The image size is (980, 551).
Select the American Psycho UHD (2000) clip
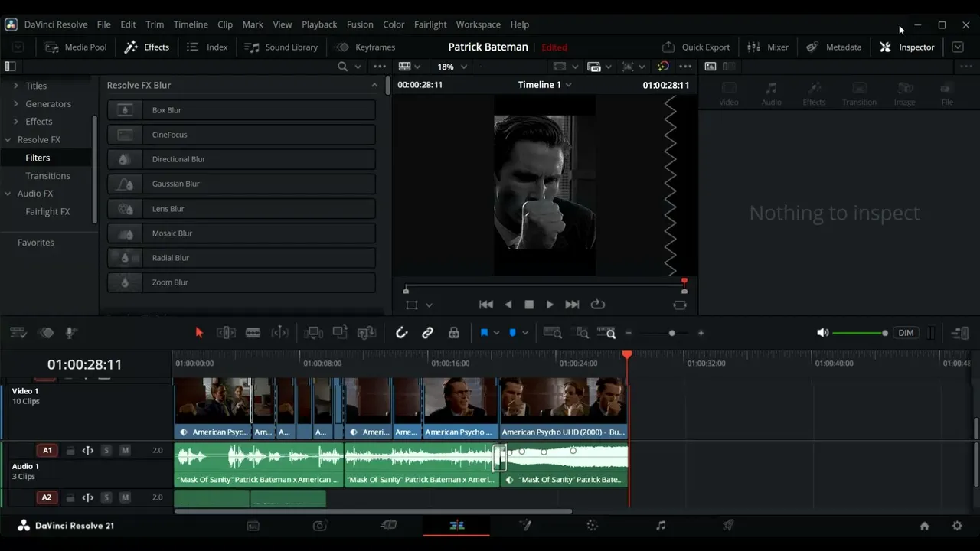point(564,409)
